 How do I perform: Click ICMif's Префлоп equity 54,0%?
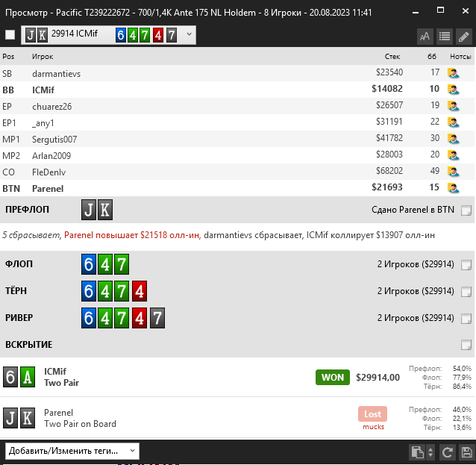pos(462,369)
